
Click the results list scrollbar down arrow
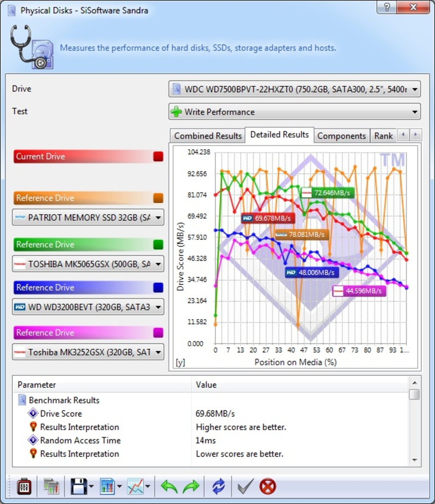[415, 460]
